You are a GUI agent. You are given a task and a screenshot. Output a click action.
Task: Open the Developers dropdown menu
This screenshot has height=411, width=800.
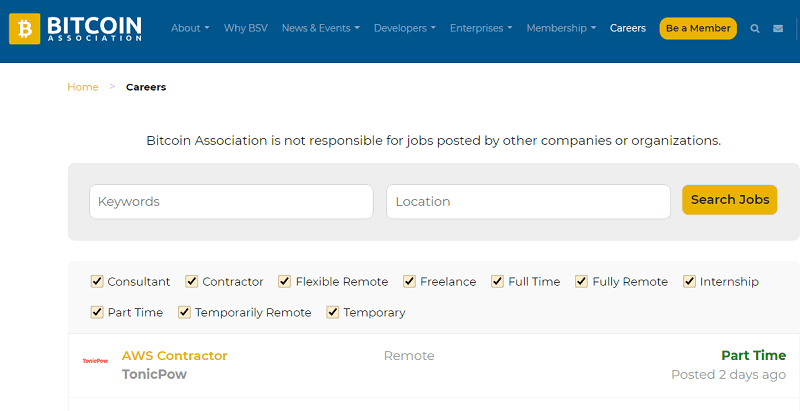405,28
